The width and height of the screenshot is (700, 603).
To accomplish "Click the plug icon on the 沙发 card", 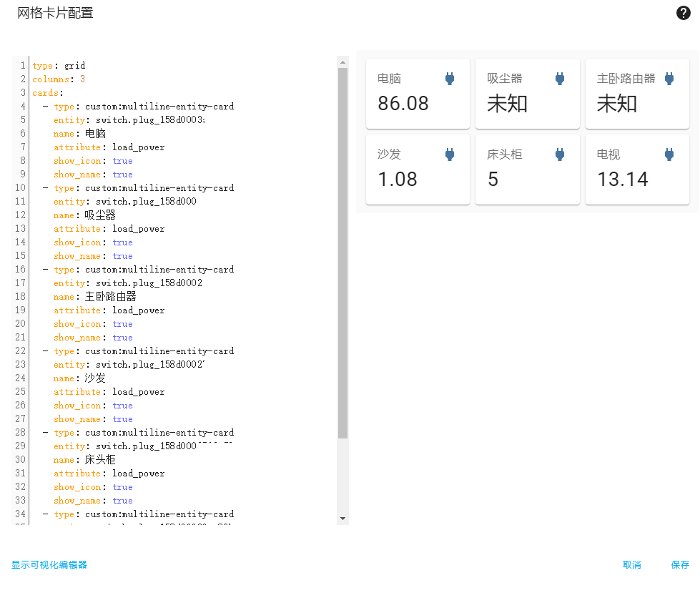I will point(450,154).
